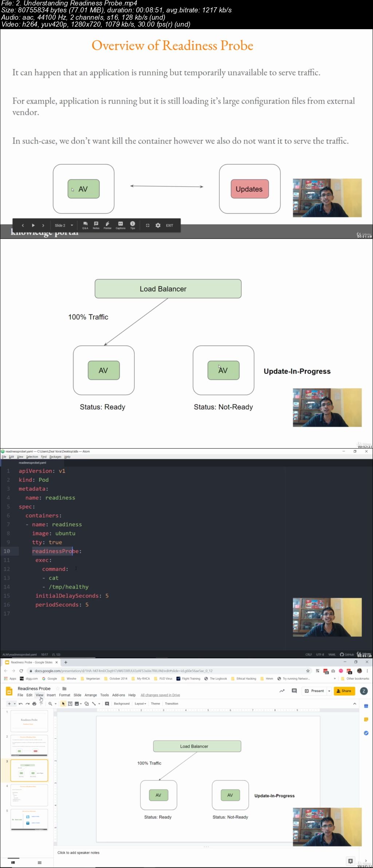
Task: Open the digg.com bookmark
Action: pos(29,679)
